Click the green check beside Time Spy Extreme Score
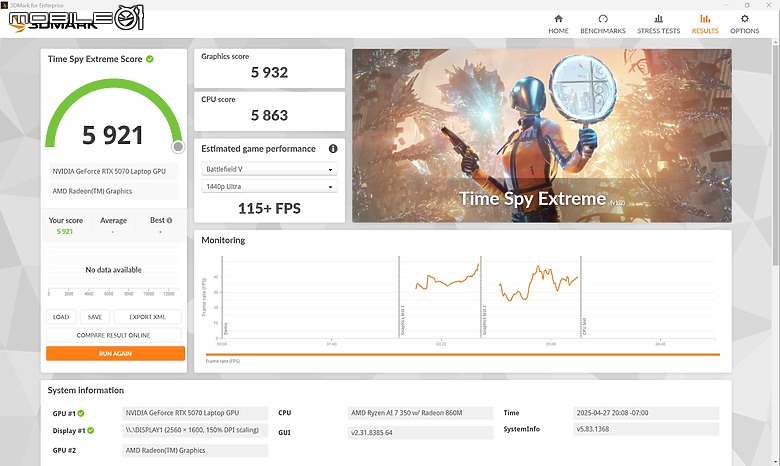The image size is (780, 466). [150, 59]
